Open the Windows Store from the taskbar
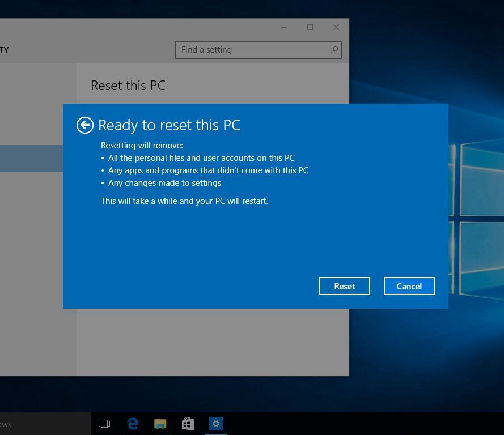Image resolution: width=504 pixels, height=435 pixels. click(188, 423)
